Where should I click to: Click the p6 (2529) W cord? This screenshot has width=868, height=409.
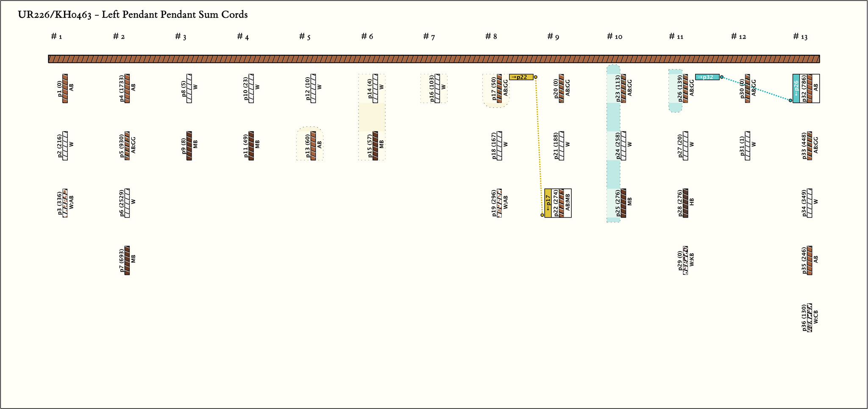[x=127, y=203]
